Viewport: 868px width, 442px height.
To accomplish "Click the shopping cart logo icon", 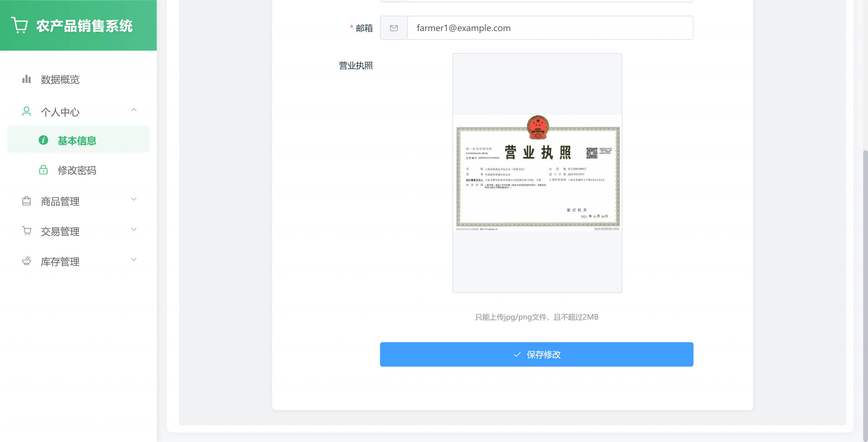I will [x=20, y=25].
